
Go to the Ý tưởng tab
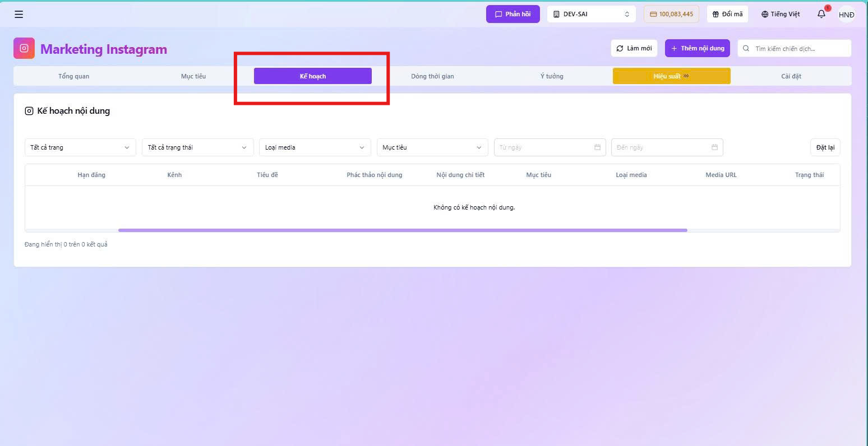[x=552, y=76]
